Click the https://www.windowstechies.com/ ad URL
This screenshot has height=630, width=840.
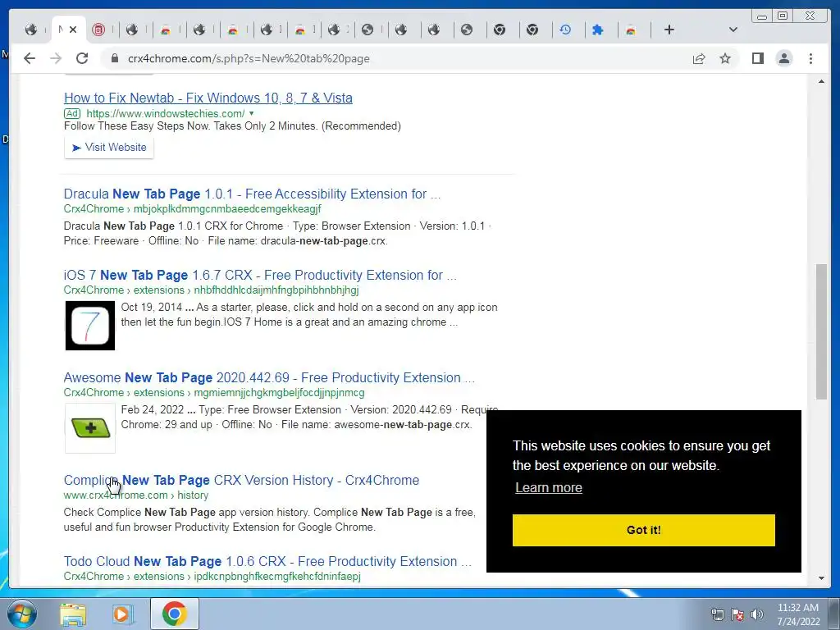[x=165, y=113]
